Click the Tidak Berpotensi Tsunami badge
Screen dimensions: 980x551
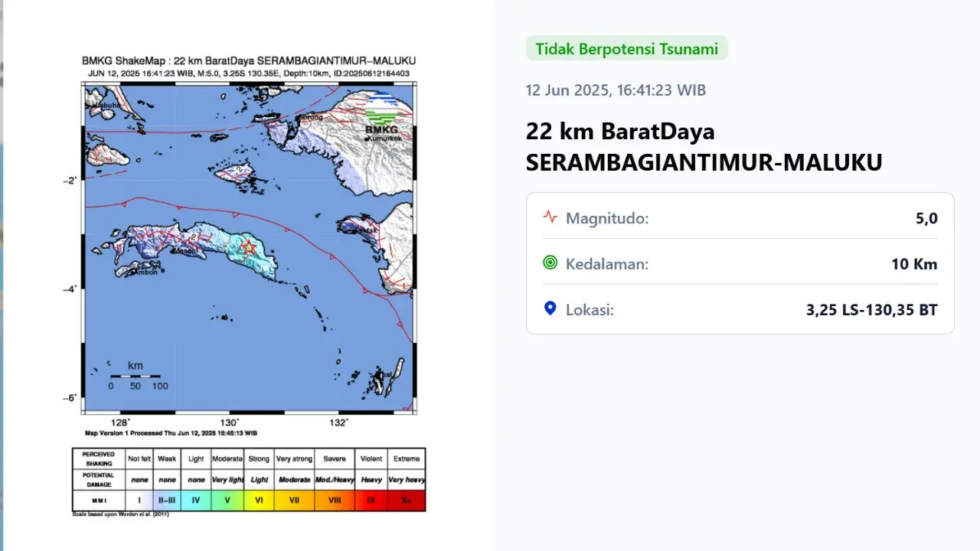(x=626, y=48)
